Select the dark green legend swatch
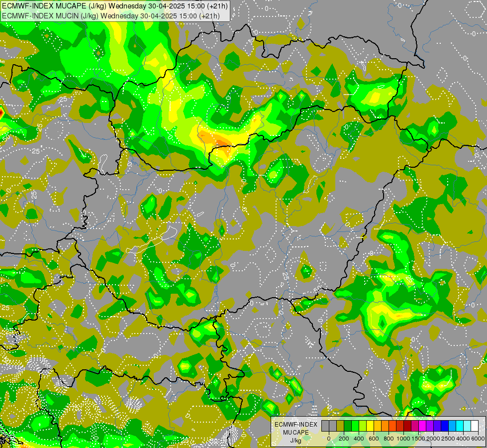Image resolution: width=487 pixels, height=448 pixels. pos(348,426)
